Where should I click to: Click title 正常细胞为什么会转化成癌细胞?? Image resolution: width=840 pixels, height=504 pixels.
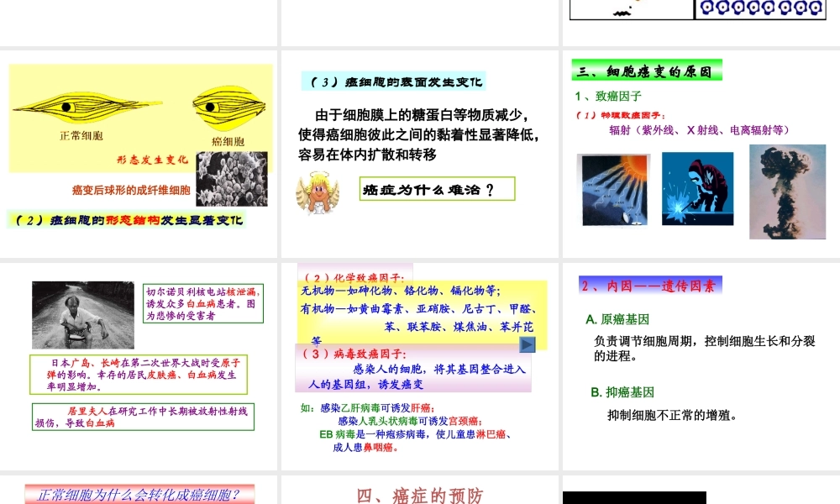point(139,495)
